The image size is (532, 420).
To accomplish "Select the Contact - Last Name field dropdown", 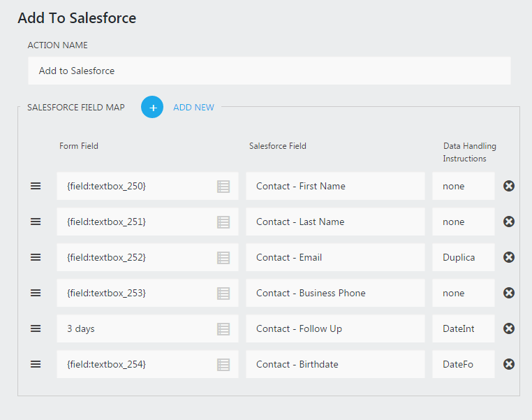I will 335,222.
